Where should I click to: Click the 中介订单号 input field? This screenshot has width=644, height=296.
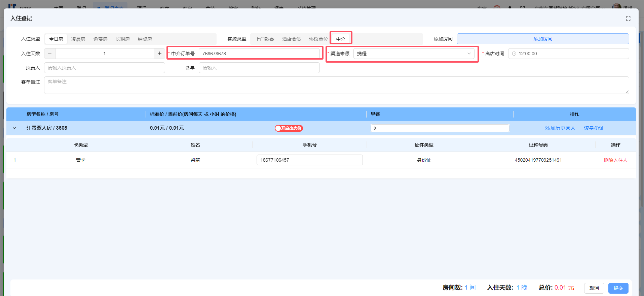tap(259, 54)
